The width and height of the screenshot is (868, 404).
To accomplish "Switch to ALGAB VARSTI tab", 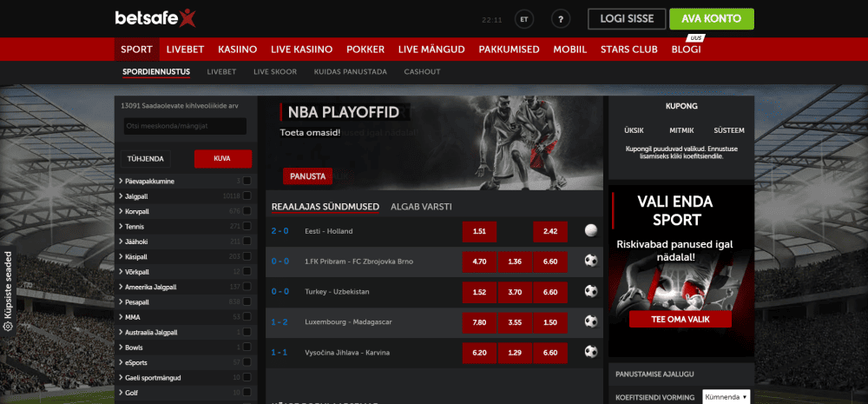I will click(421, 207).
